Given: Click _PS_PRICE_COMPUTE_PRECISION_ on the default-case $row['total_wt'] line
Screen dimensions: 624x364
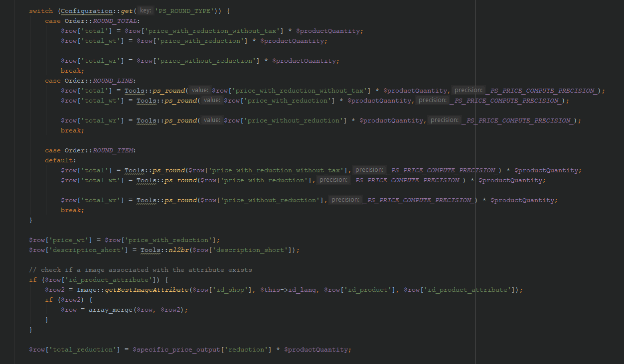Looking at the screenshot, I should tap(408, 180).
